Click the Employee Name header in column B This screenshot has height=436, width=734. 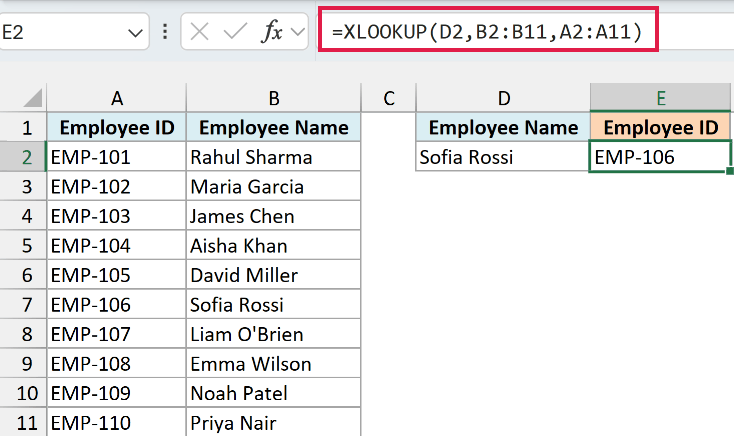tap(274, 127)
